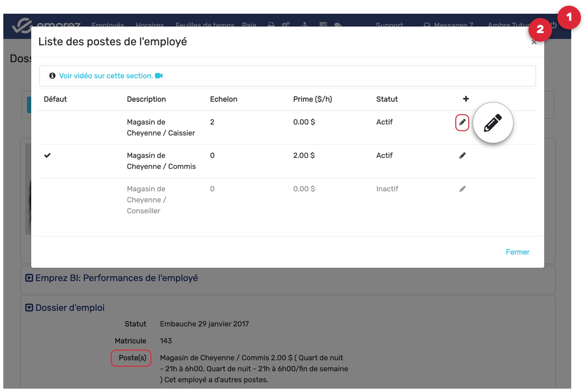Edit the inactive Conseiller position pencil
This screenshot has height=391, width=588.
pyautogui.click(x=462, y=189)
